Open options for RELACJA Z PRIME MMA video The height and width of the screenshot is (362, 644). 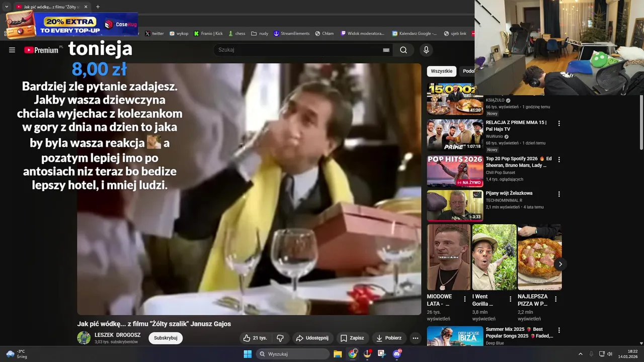pyautogui.click(x=558, y=123)
